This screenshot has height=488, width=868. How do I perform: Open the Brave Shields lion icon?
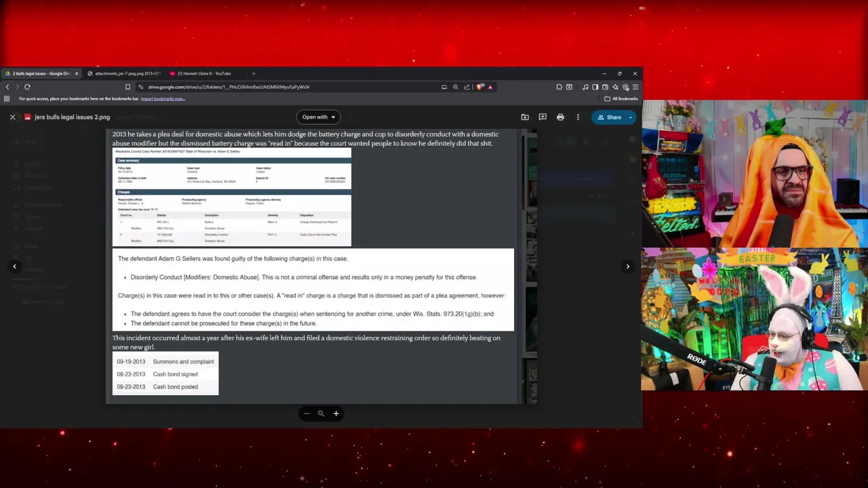point(480,87)
